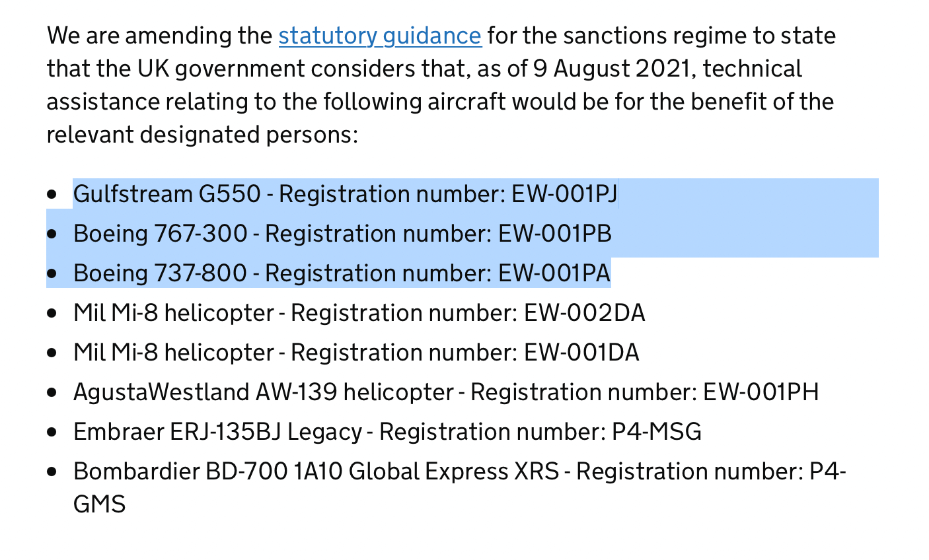Select registration number EW-002DA text
The image size is (929, 560).
point(584,313)
